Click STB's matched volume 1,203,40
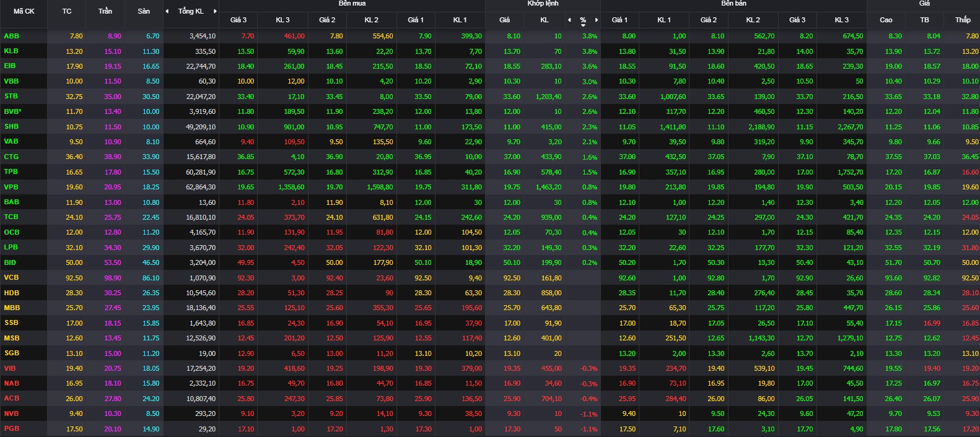The image size is (980, 437). click(x=549, y=97)
